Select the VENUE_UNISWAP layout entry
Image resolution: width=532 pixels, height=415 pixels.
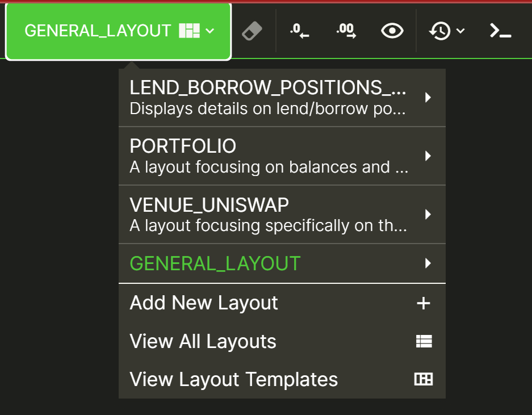[x=282, y=215]
